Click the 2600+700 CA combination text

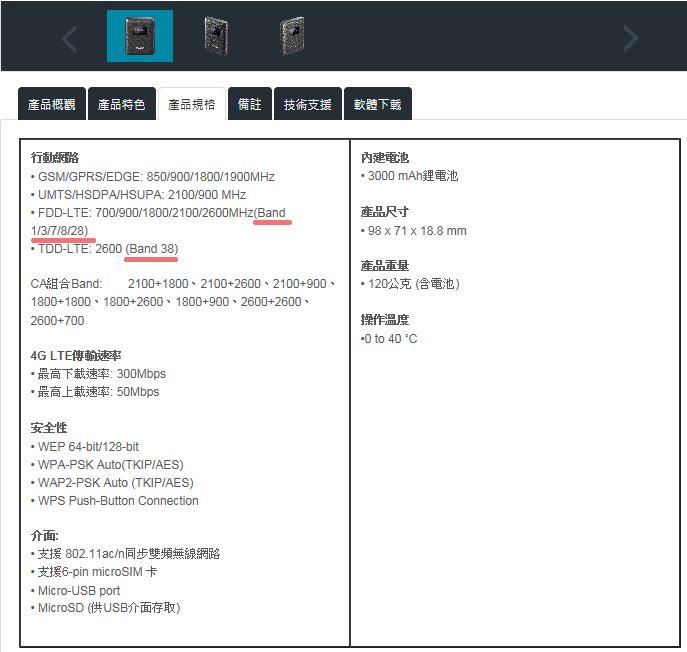point(57,320)
